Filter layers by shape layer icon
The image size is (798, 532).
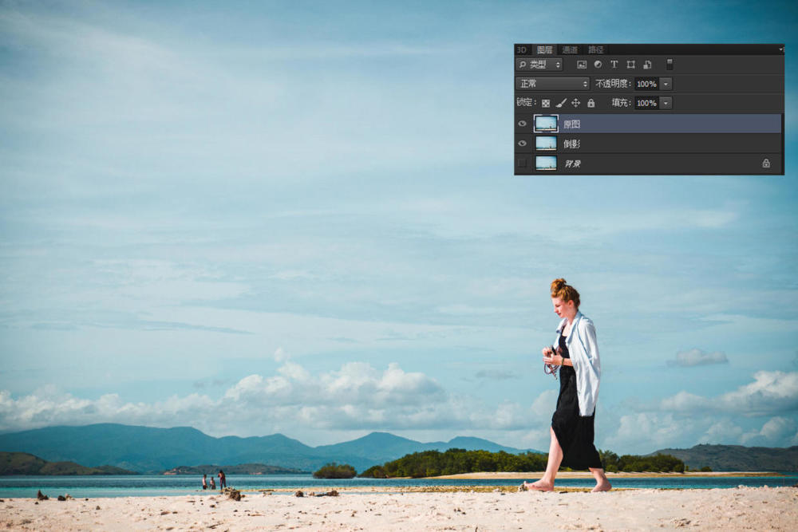pos(631,65)
